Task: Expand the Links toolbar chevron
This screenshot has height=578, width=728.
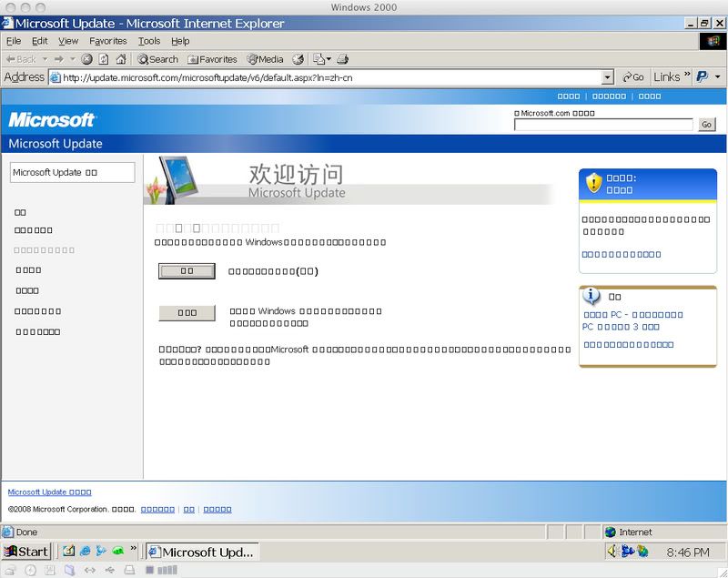Action: pyautogui.click(x=687, y=75)
